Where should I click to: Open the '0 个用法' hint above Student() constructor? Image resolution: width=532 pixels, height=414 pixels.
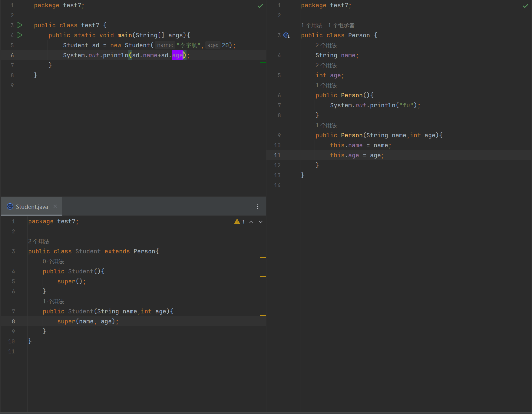[x=53, y=262]
